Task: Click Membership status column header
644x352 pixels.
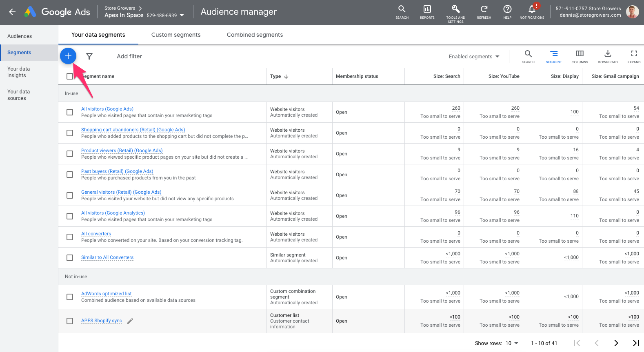Action: pyautogui.click(x=357, y=76)
